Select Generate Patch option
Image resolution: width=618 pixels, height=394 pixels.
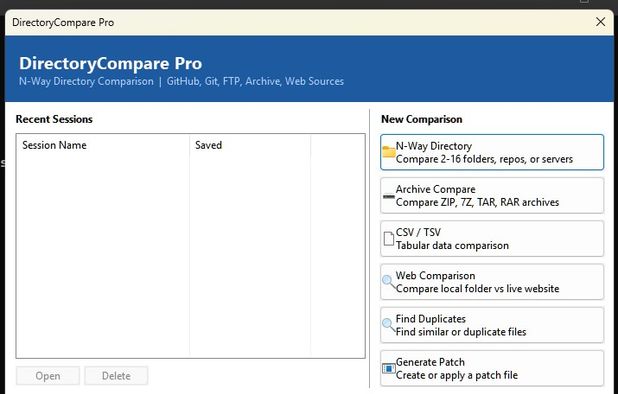(492, 368)
